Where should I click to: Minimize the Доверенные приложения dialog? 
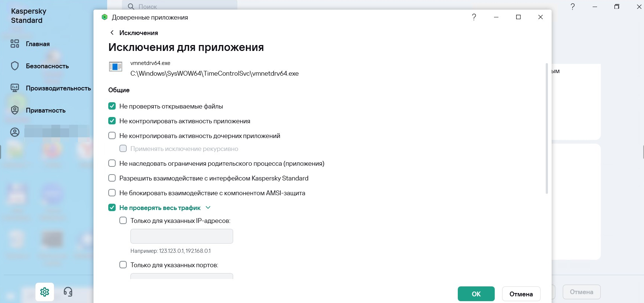(x=496, y=17)
